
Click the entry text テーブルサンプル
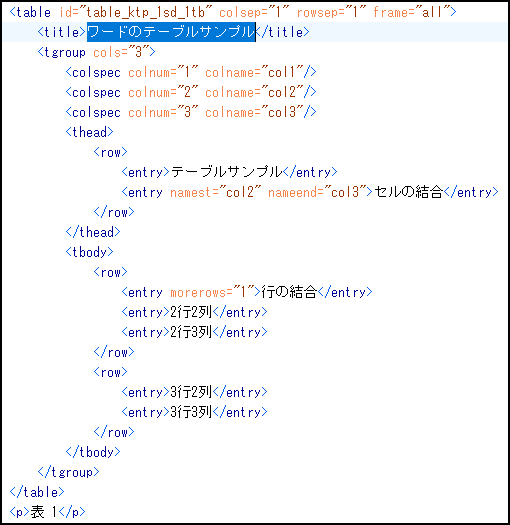pyautogui.click(x=227, y=172)
